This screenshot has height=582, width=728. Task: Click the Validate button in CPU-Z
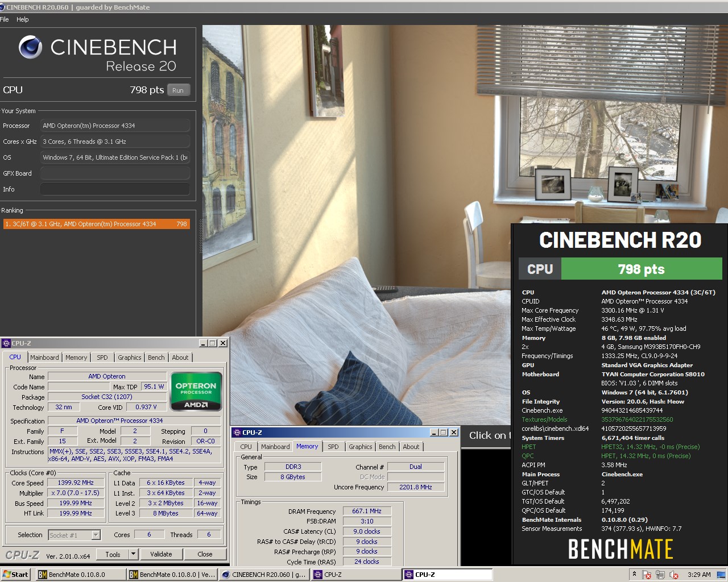coord(161,554)
